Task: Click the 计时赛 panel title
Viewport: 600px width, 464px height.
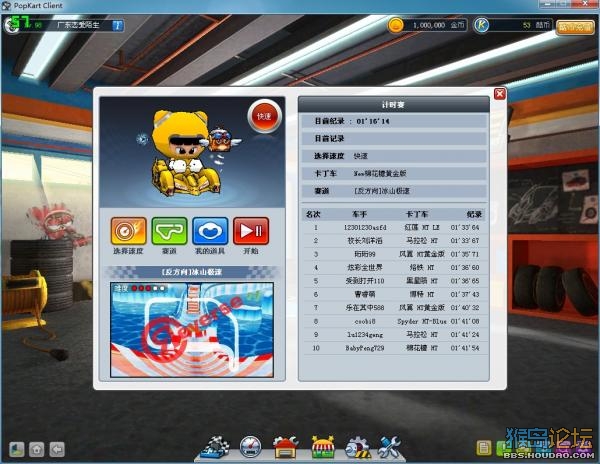Action: point(393,104)
